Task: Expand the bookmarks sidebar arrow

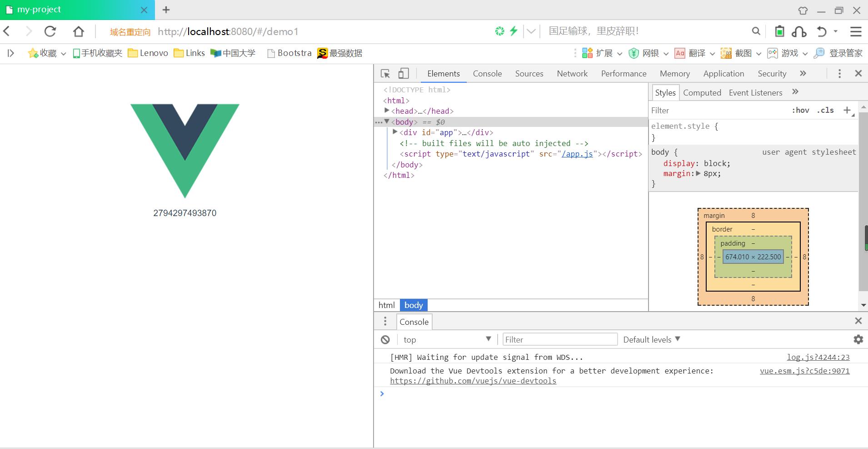Action: [11, 53]
